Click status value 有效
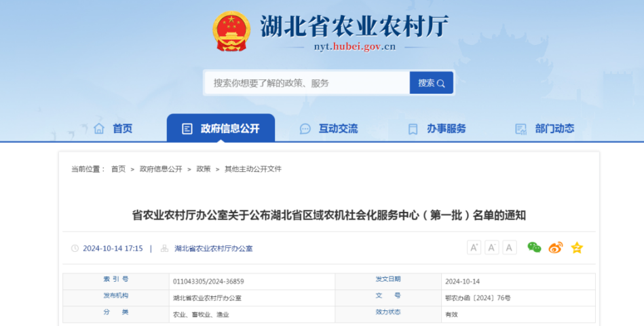The width and height of the screenshot is (644, 326). [451, 314]
